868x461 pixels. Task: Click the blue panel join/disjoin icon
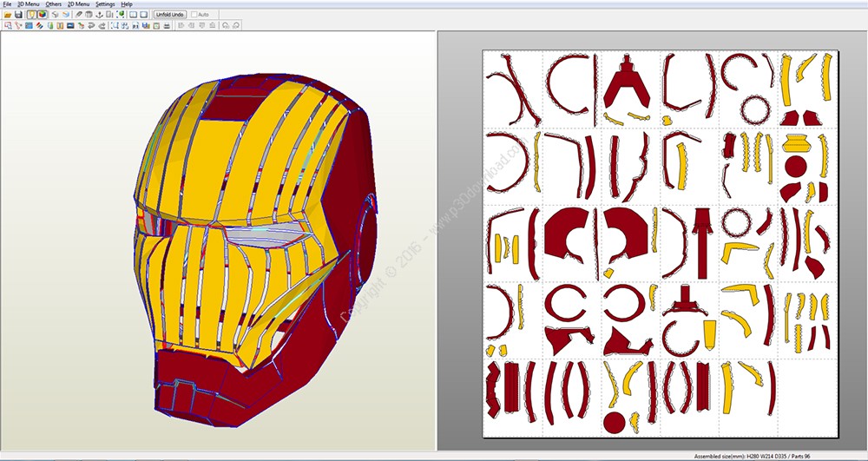click(x=29, y=25)
